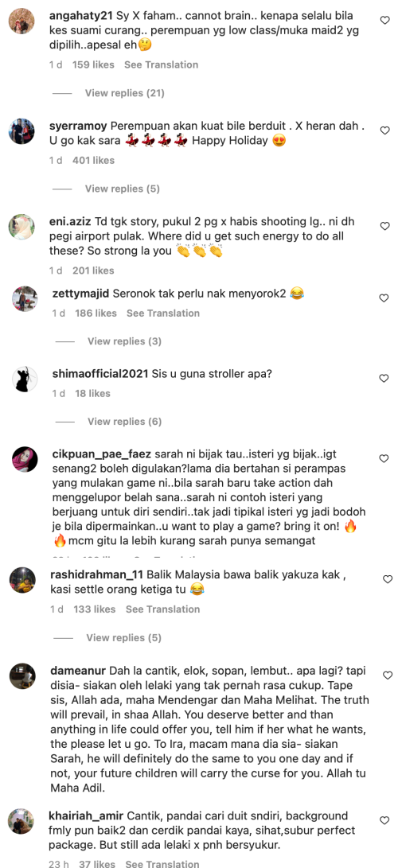The image size is (398, 868).
Task: Open the 401 likes list on syerramoy's comment
Action: pos(94,160)
